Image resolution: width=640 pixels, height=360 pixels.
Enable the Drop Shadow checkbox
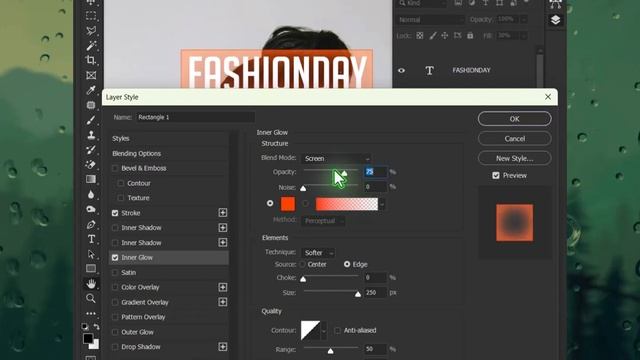115,347
